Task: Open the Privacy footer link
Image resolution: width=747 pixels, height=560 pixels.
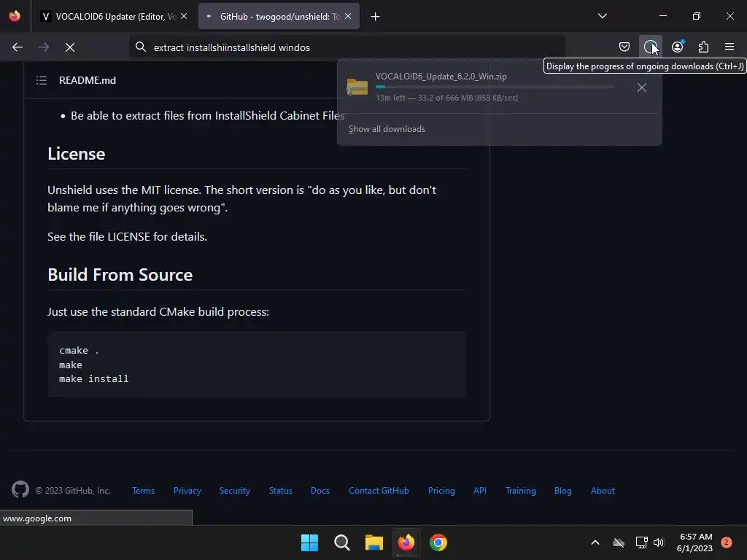Action: point(187,491)
